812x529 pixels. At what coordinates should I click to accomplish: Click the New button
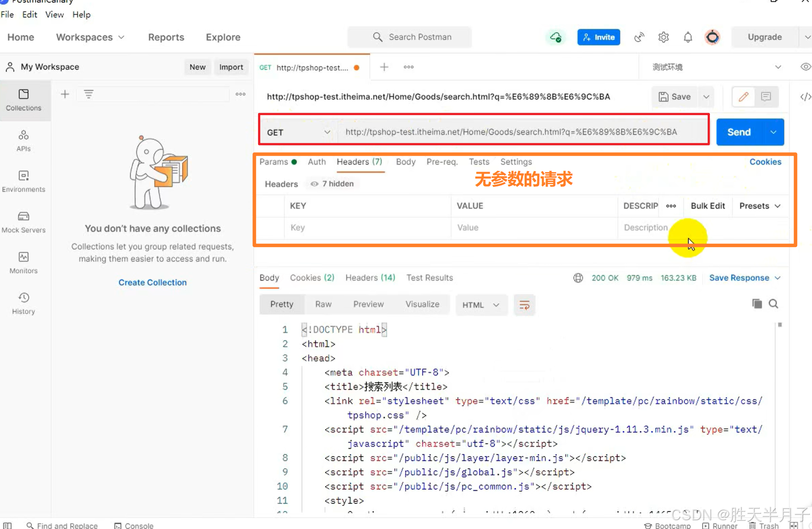tap(198, 67)
